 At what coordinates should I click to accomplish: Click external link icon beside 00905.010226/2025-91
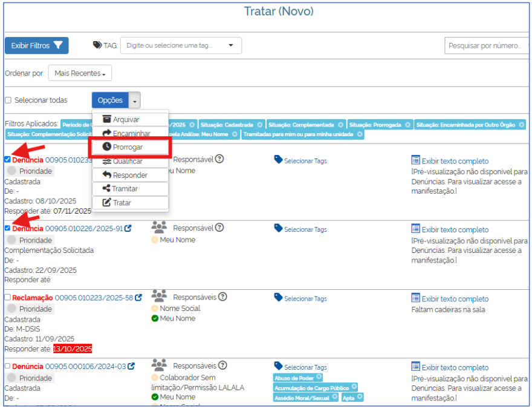click(x=128, y=229)
